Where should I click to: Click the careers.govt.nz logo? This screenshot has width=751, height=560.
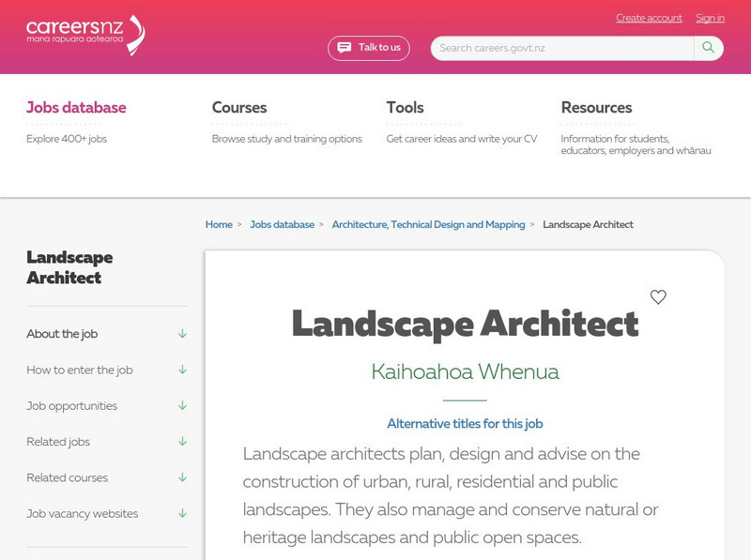[x=85, y=35]
